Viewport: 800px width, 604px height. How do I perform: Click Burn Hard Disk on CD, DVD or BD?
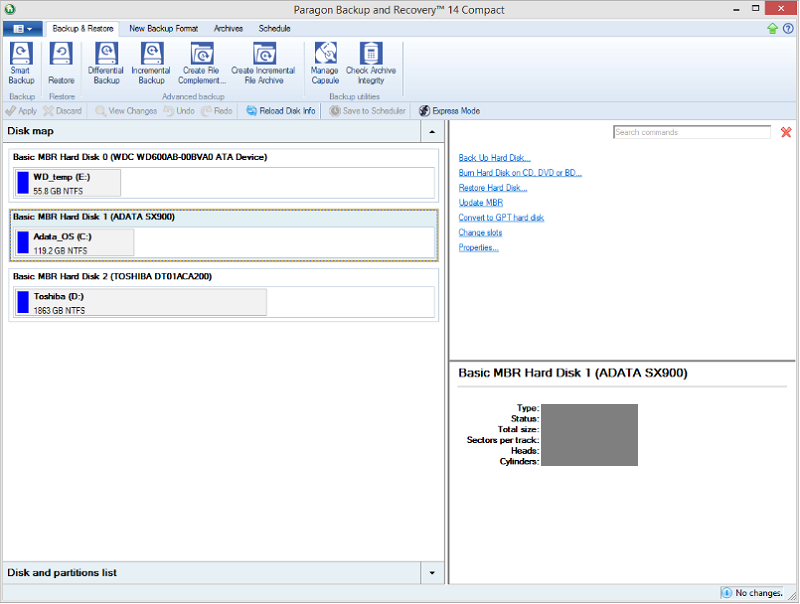(520, 173)
